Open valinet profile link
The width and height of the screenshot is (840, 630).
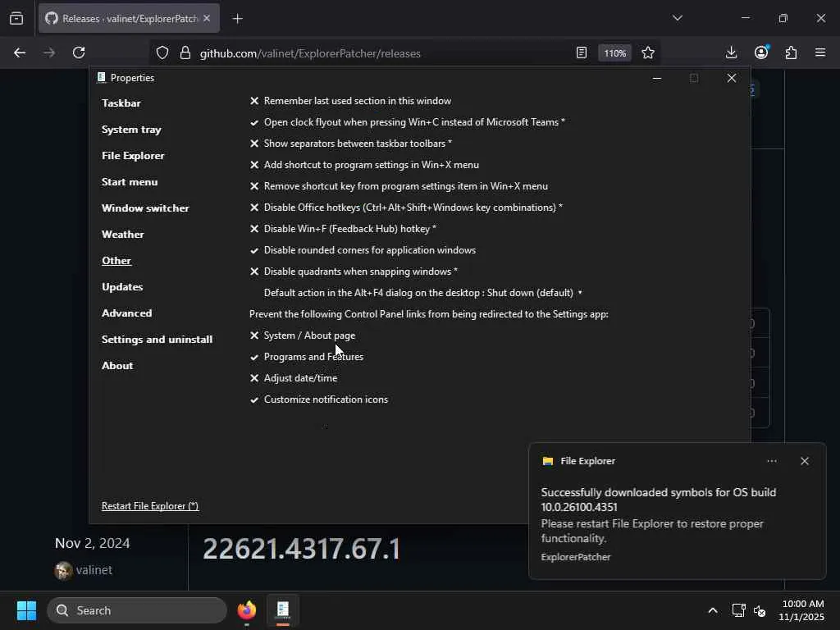[94, 570]
